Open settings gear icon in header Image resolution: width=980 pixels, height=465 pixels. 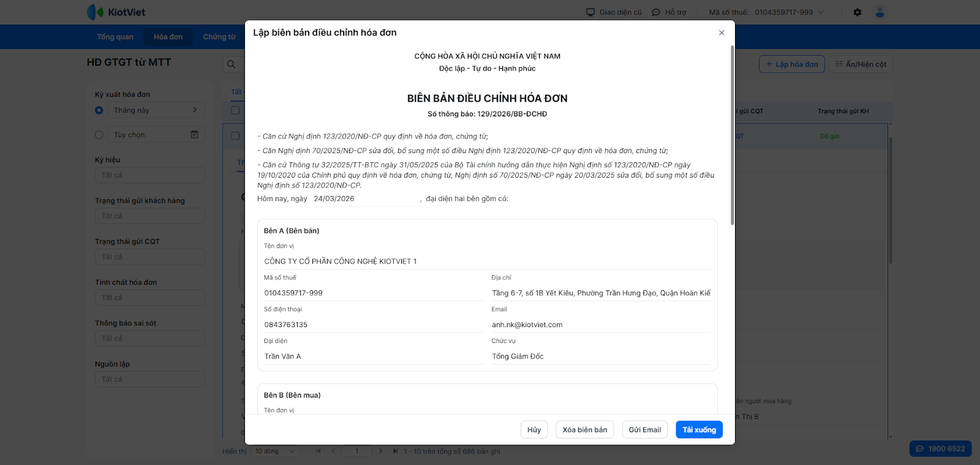click(x=858, y=12)
